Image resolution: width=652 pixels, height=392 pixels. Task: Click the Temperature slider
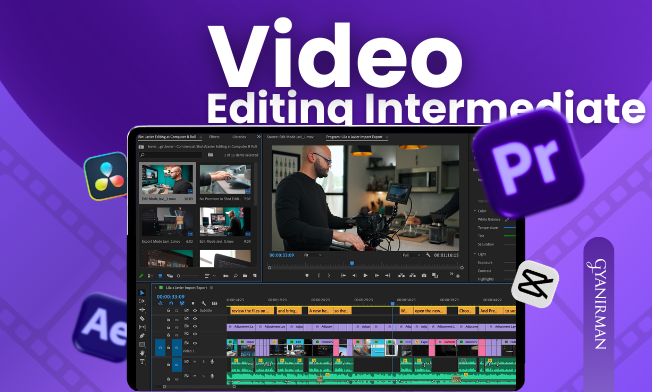pos(510,227)
